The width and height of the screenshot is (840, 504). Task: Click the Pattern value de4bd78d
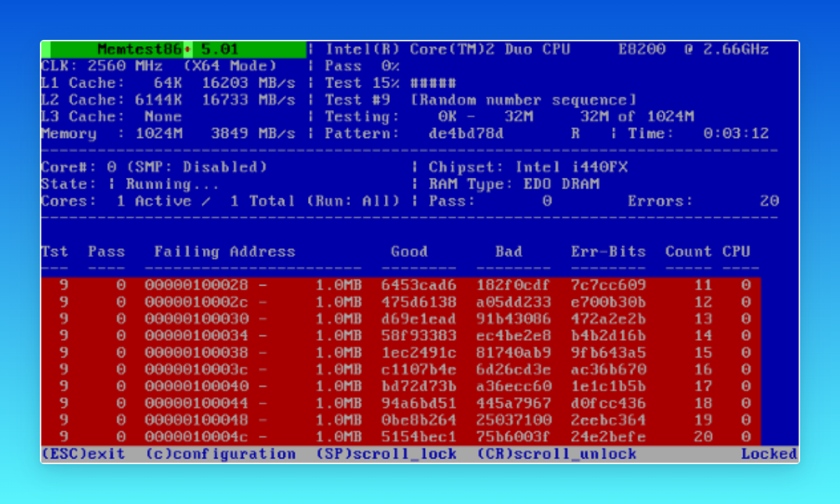[x=465, y=134]
